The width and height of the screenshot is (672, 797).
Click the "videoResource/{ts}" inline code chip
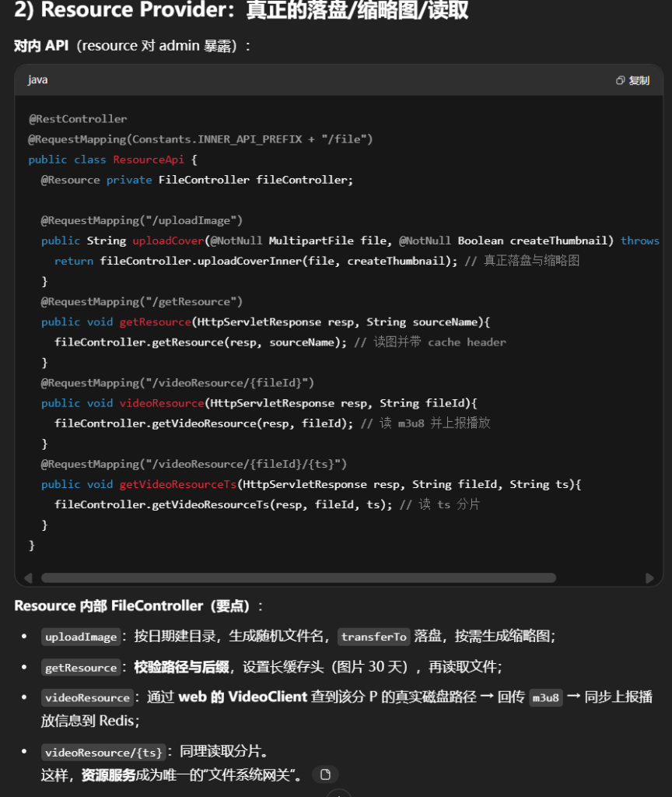103,753
